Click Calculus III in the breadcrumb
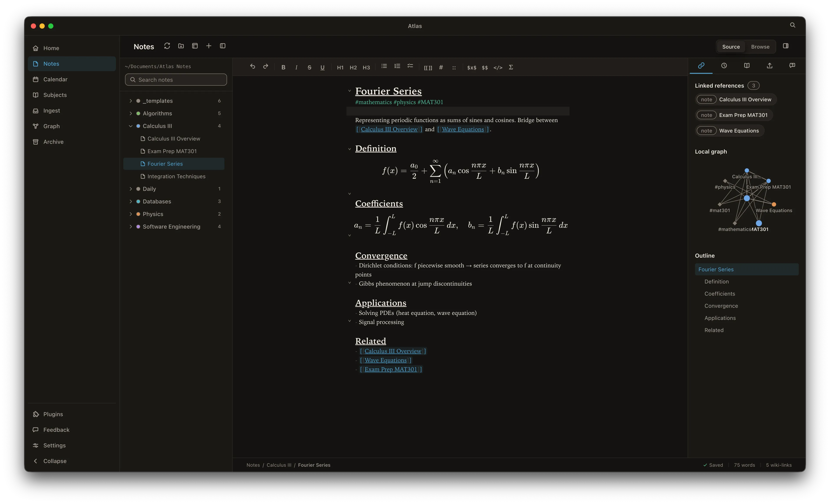This screenshot has height=504, width=830. [x=279, y=465]
